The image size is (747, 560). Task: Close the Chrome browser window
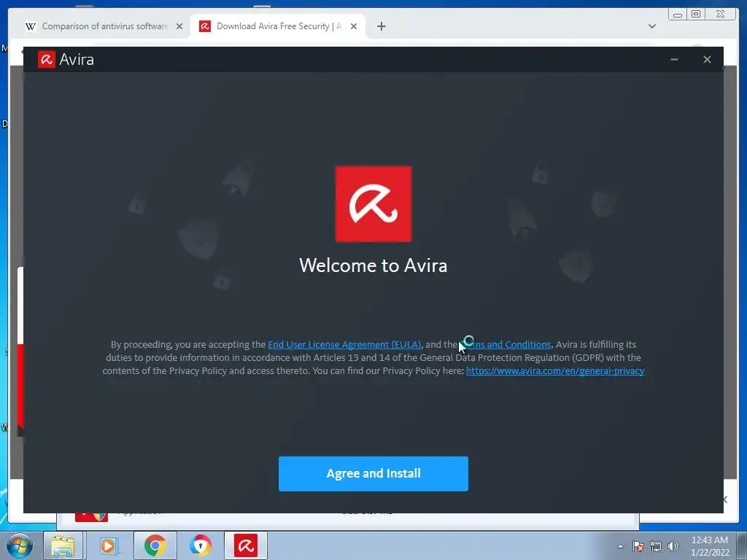pos(720,15)
